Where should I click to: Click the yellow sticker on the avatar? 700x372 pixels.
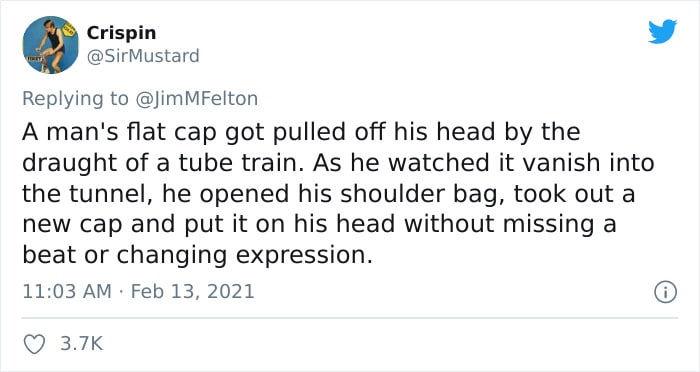[68, 29]
